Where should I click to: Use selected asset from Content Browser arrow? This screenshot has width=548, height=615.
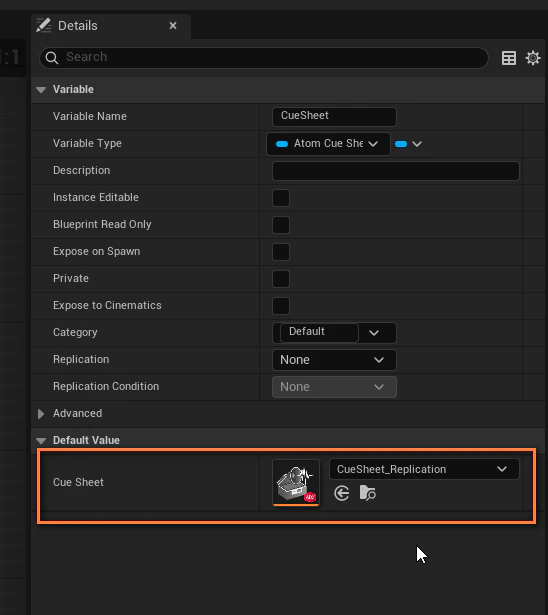[x=342, y=493]
